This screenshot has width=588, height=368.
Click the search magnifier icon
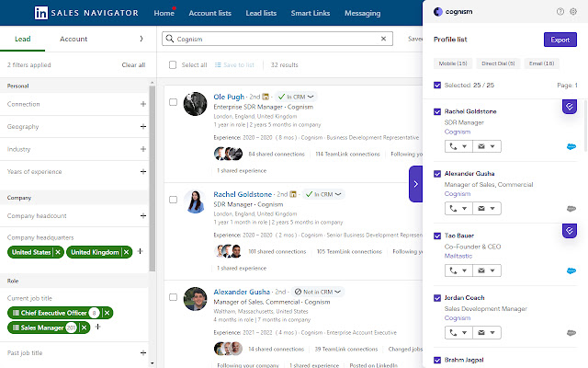(x=169, y=39)
